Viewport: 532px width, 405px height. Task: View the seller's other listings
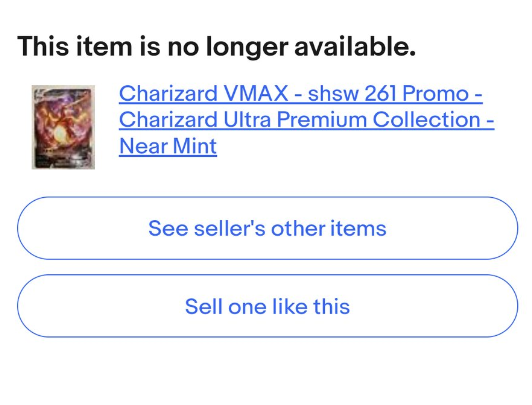(267, 228)
